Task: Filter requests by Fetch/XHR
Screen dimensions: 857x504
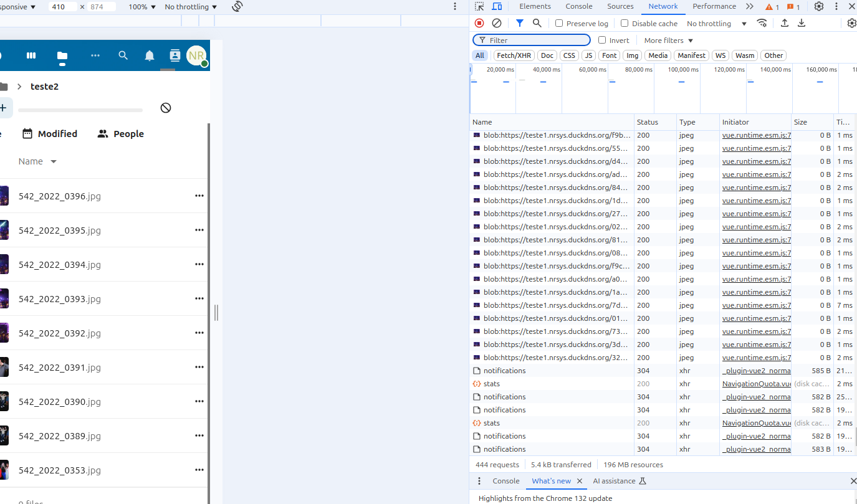Action: (x=514, y=55)
